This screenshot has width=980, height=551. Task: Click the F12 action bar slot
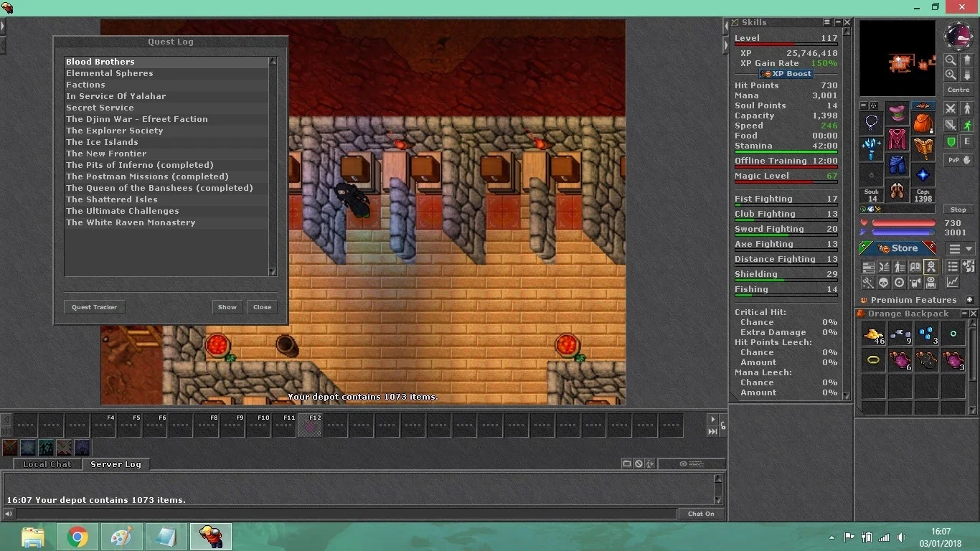point(309,425)
